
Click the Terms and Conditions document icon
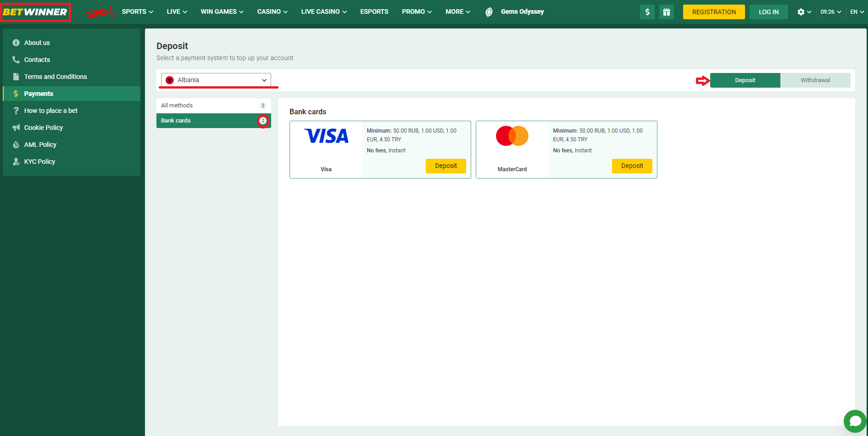16,77
